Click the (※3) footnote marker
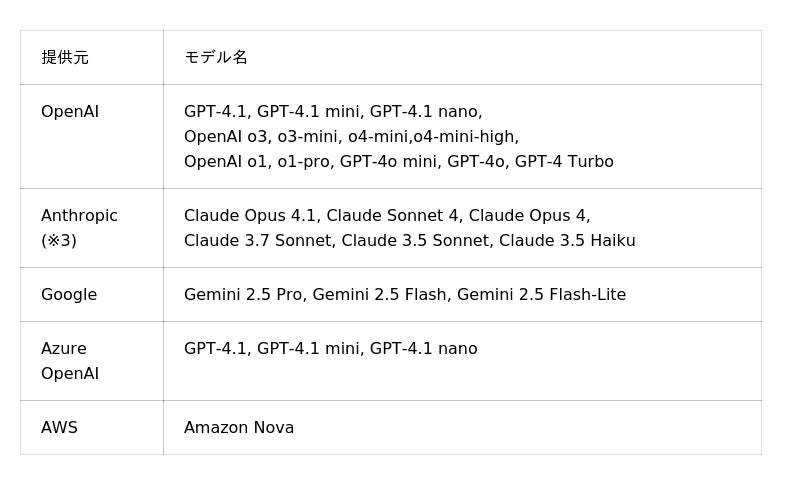800x485 pixels. (59, 241)
